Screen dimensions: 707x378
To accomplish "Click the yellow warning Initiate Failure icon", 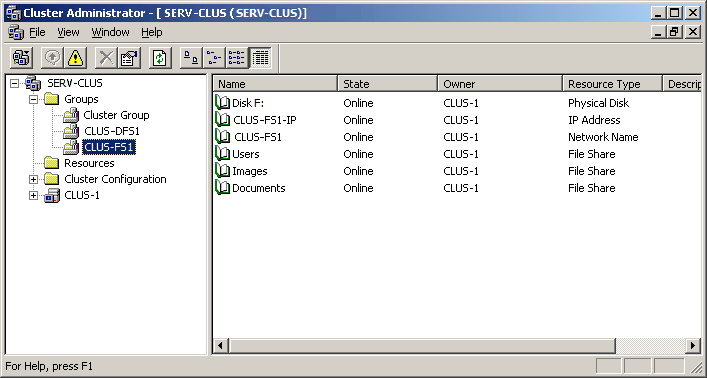I will (75, 58).
